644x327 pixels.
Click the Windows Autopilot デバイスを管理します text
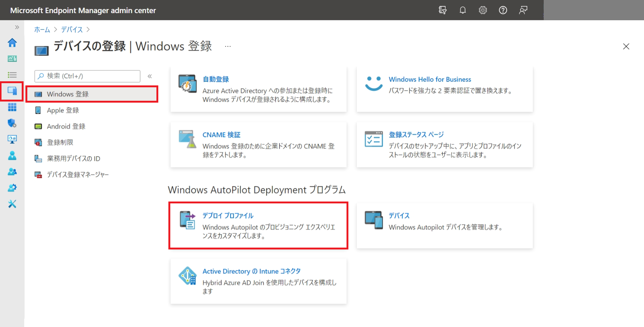click(446, 227)
